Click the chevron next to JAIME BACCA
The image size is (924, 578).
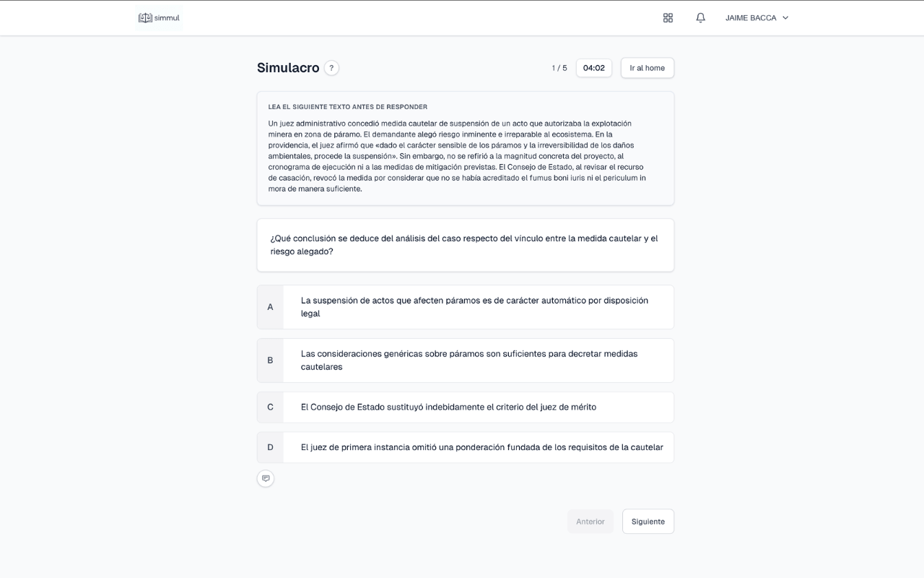pyautogui.click(x=785, y=18)
